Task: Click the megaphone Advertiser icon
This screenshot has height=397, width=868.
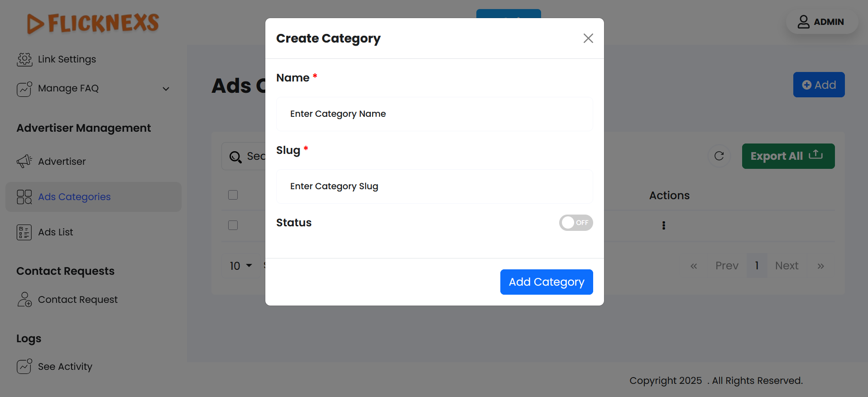Action: click(24, 161)
